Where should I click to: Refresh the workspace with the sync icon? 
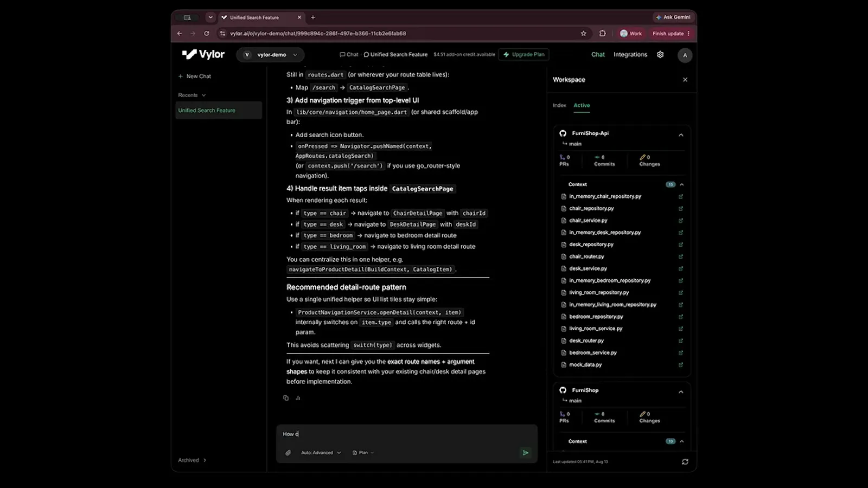coord(685,462)
